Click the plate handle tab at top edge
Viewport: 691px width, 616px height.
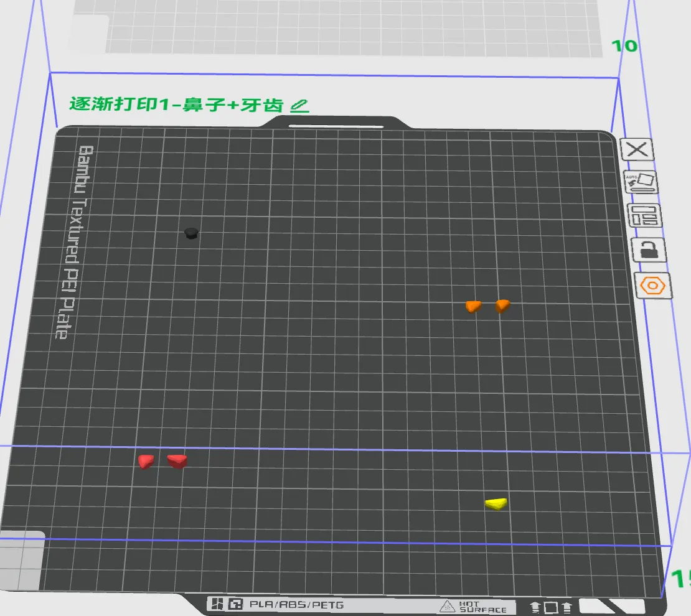336,123
